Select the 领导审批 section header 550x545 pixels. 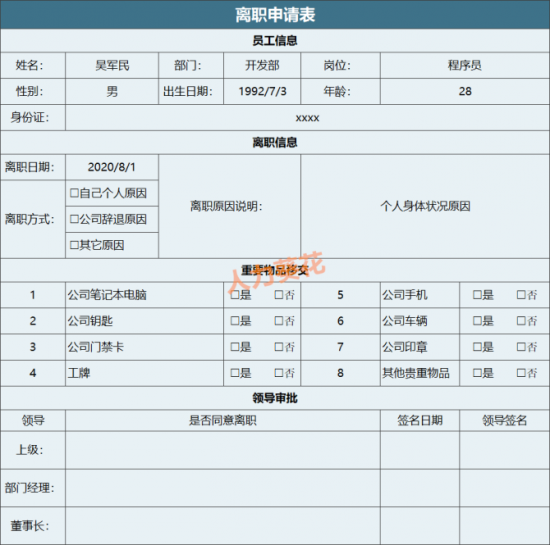(275, 398)
